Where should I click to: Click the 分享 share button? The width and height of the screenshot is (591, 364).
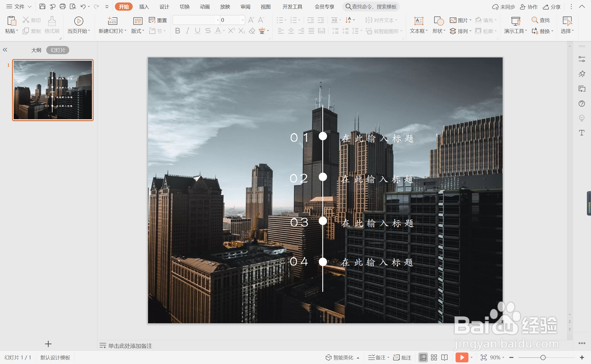point(552,7)
